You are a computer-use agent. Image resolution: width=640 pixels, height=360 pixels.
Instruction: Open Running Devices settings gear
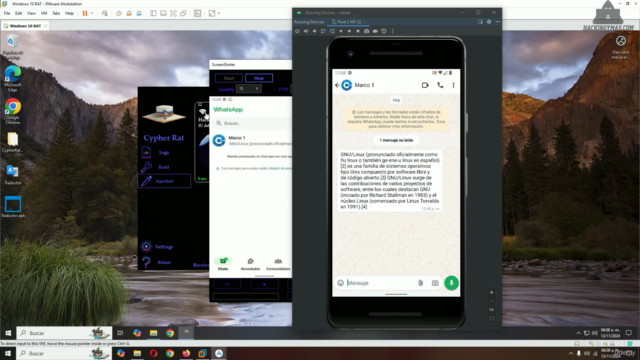489,22
